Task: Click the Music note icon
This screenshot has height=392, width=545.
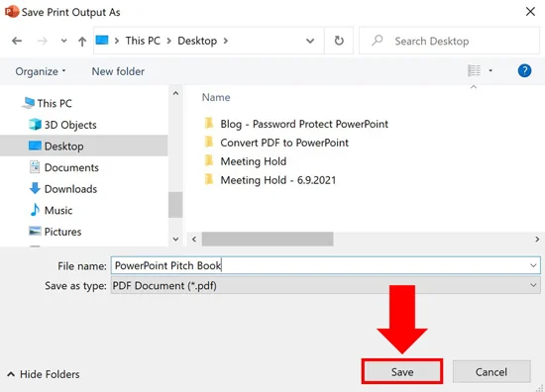Action: pos(35,210)
